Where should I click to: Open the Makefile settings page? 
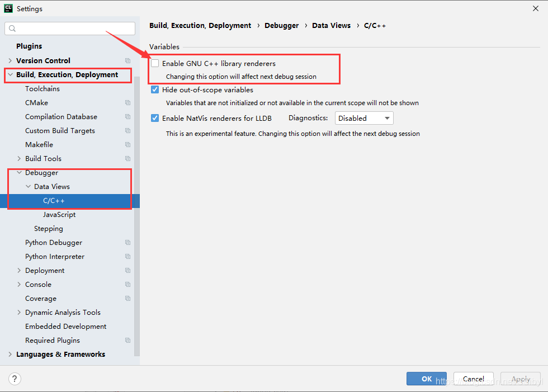[x=39, y=145]
